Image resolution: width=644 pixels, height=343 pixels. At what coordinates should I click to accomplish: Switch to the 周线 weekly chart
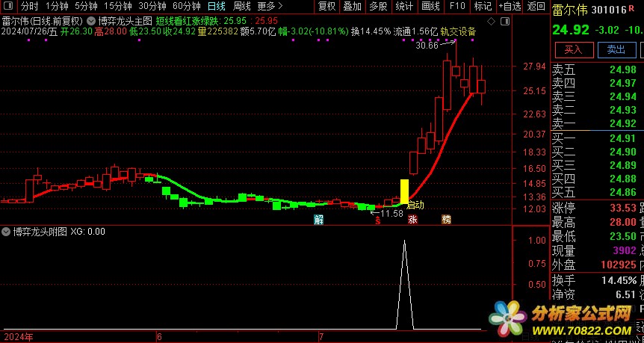tap(242, 6)
